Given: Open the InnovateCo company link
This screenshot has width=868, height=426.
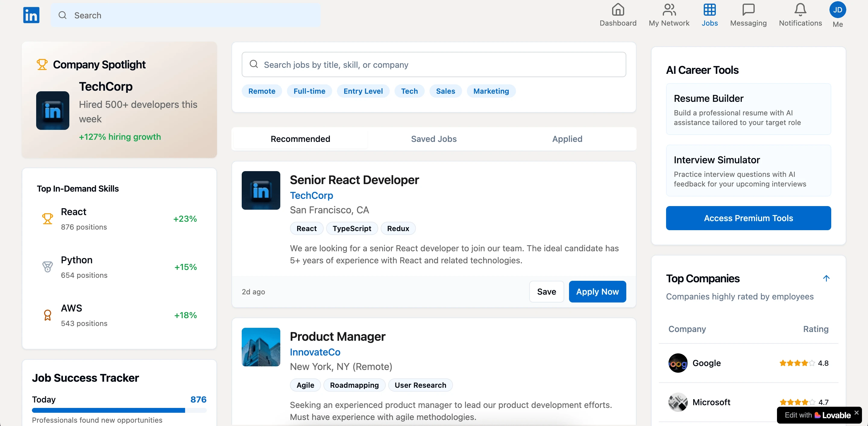Looking at the screenshot, I should click(x=315, y=352).
